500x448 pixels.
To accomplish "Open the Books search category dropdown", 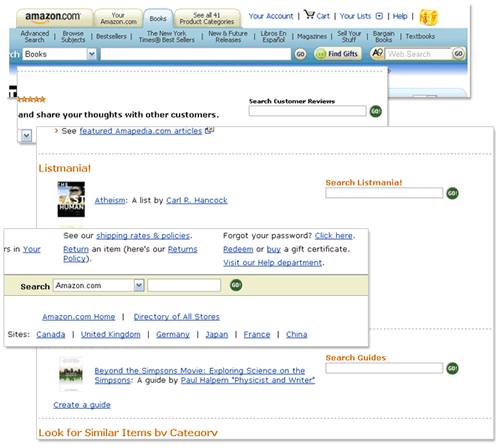I will pyautogui.click(x=92, y=54).
